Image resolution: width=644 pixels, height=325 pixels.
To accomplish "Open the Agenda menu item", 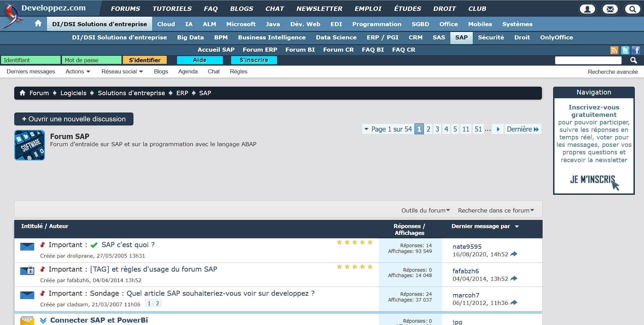I will tap(188, 71).
